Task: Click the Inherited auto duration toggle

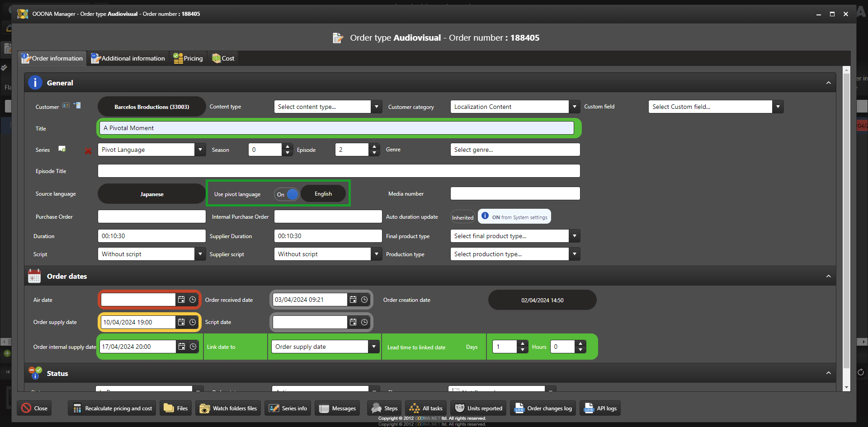Action: tap(462, 217)
